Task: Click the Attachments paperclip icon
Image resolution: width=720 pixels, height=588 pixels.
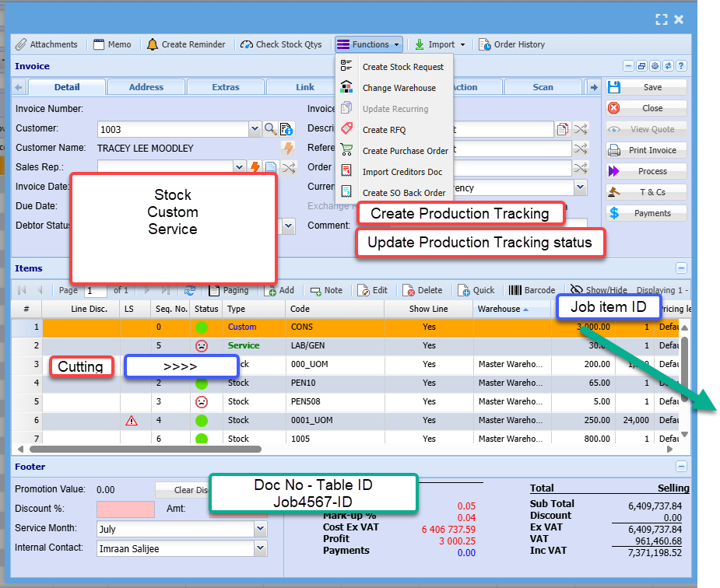Action: tap(21, 44)
